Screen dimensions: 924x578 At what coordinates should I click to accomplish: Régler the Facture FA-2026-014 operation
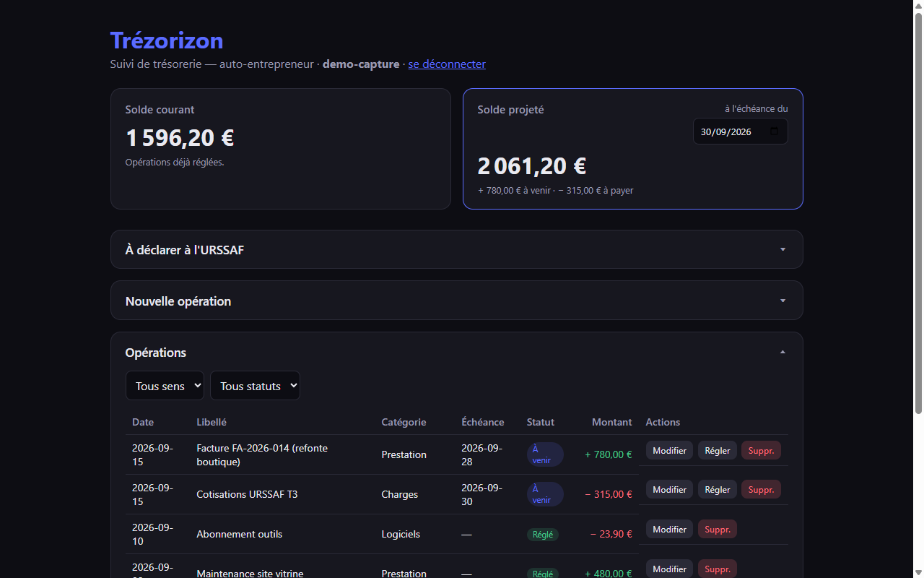coord(718,450)
